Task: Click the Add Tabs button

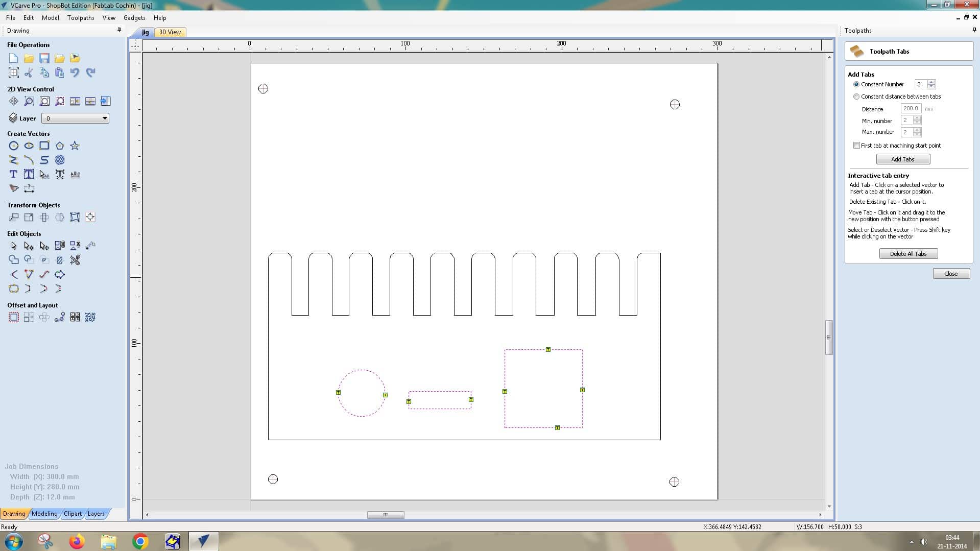Action: [903, 159]
